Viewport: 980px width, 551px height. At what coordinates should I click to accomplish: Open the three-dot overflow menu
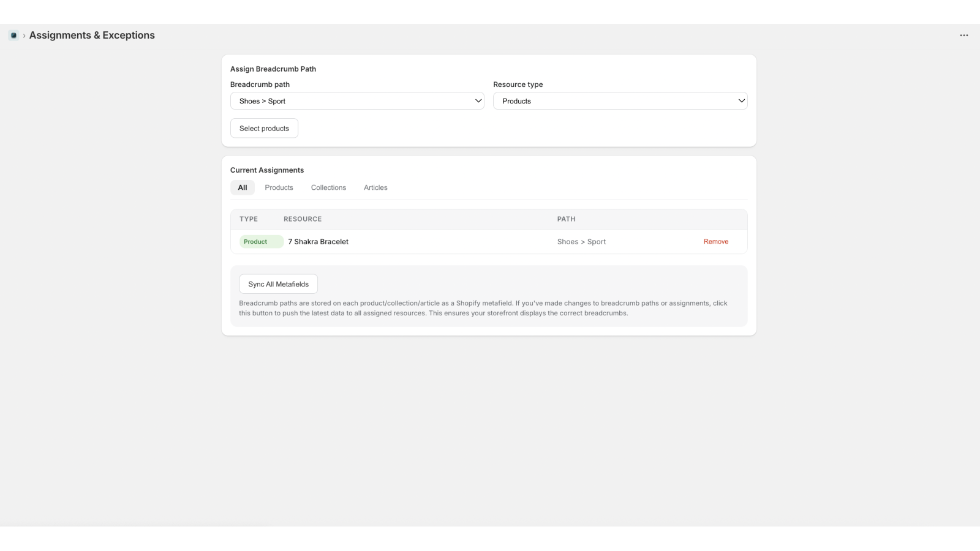[963, 35]
